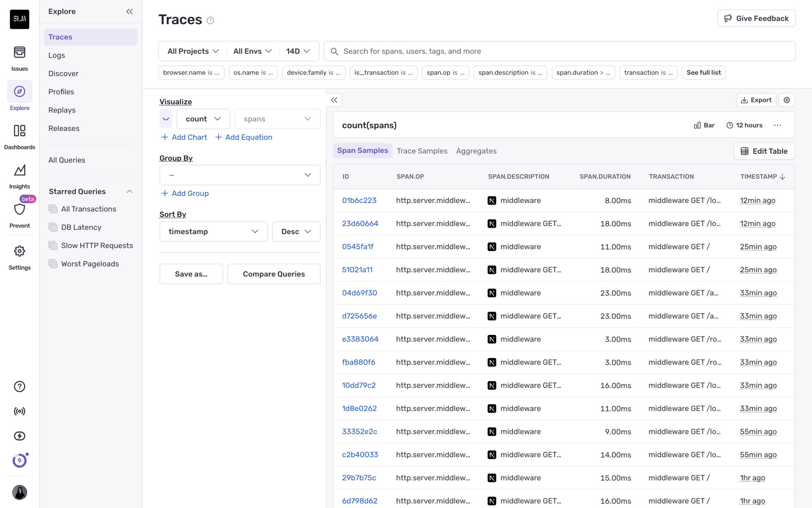Open the All Projects dropdown
This screenshot has width=812, height=508.
click(193, 51)
